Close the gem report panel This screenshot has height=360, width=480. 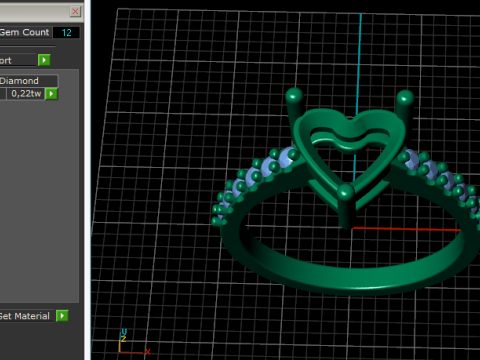pos(75,11)
